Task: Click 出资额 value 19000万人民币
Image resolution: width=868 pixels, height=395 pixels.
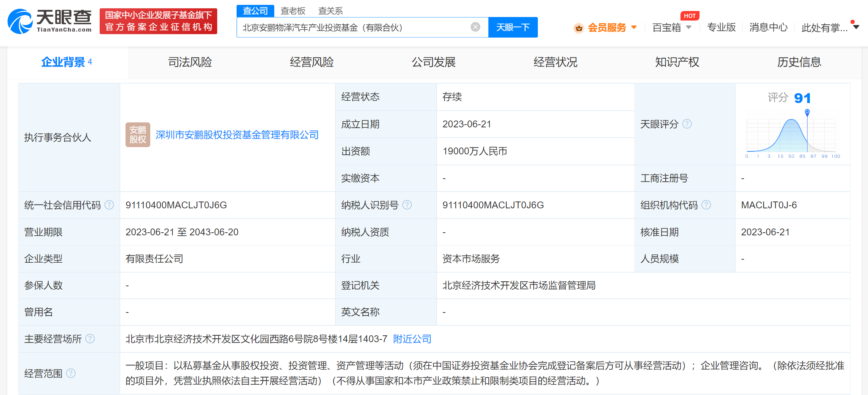Action: point(475,151)
